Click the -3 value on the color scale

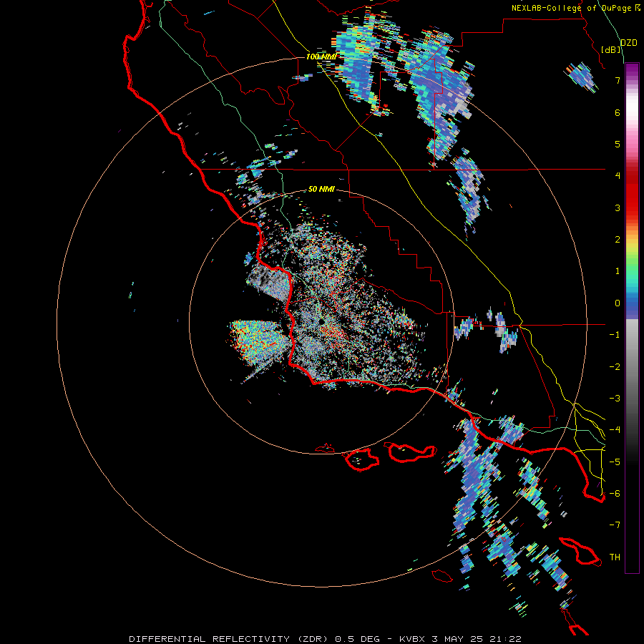pos(615,399)
